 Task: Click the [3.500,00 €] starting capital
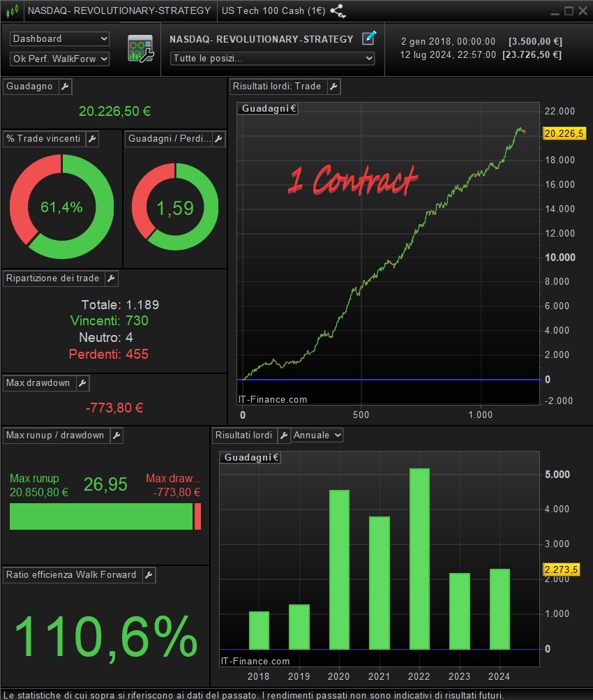[x=535, y=41]
